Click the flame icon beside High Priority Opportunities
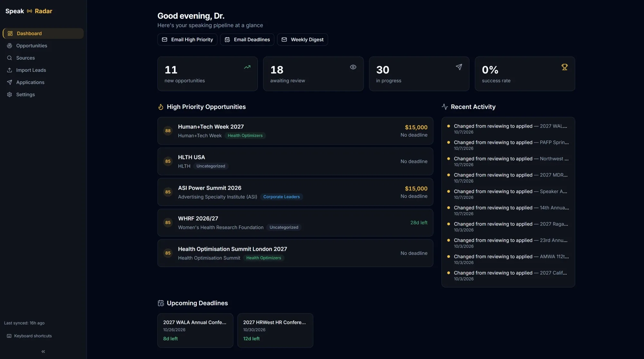The width and height of the screenshot is (644, 359). (x=161, y=107)
